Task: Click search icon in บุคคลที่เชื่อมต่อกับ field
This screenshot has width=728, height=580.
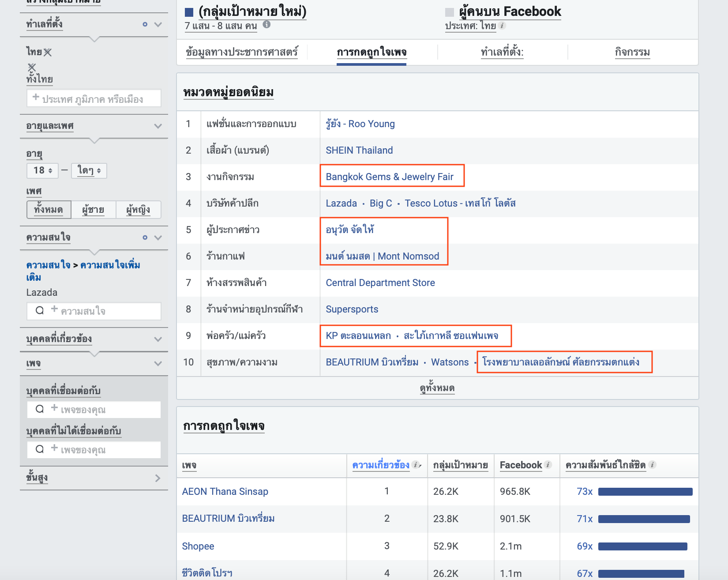Action: click(x=40, y=409)
